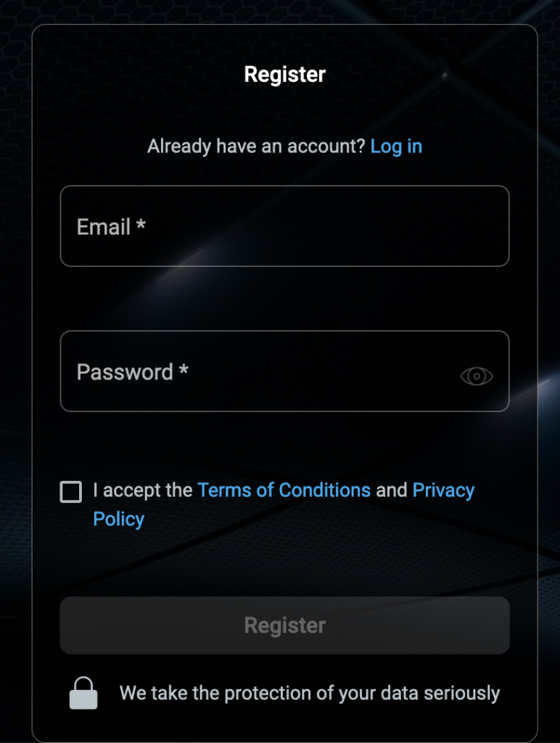Submit the registration form
560x743 pixels.
pos(284,625)
